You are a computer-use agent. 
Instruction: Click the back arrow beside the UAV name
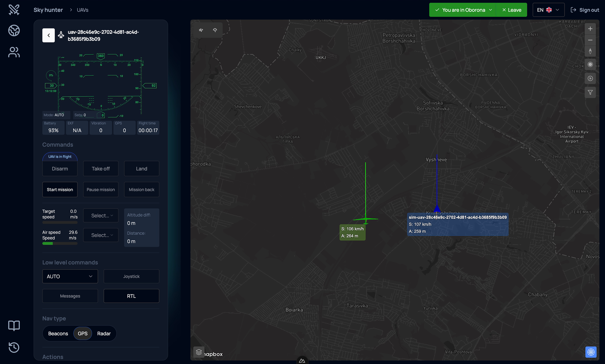[48, 35]
